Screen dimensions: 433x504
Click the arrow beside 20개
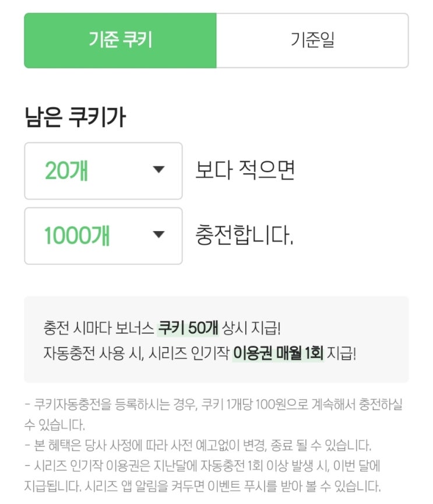point(159,170)
